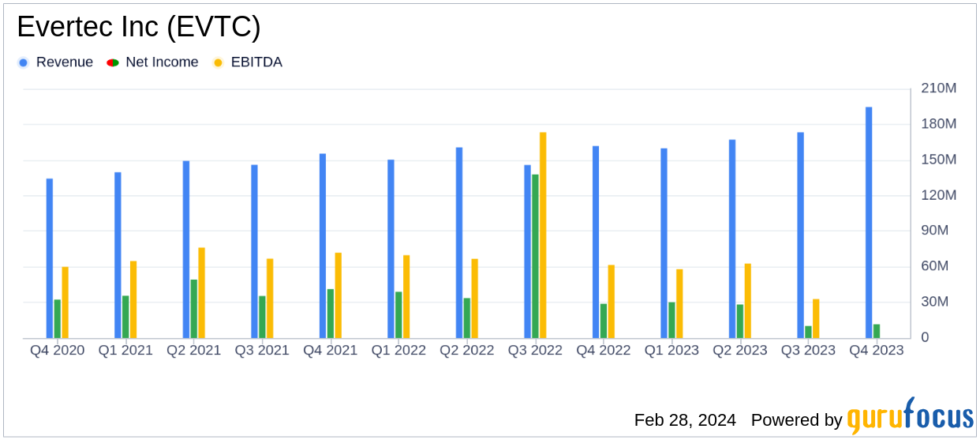This screenshot has width=980, height=440.
Task: Click the '210M' y-axis value
Action: (939, 88)
